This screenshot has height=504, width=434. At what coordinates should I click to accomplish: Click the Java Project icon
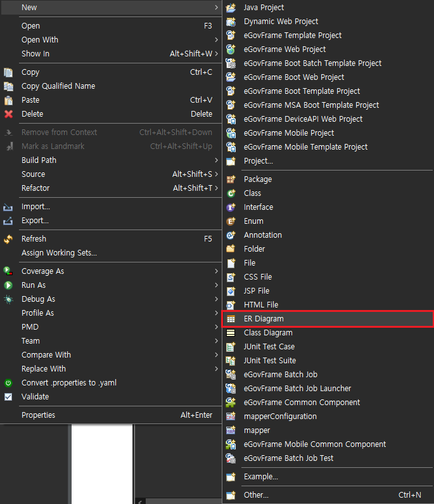coord(231,8)
